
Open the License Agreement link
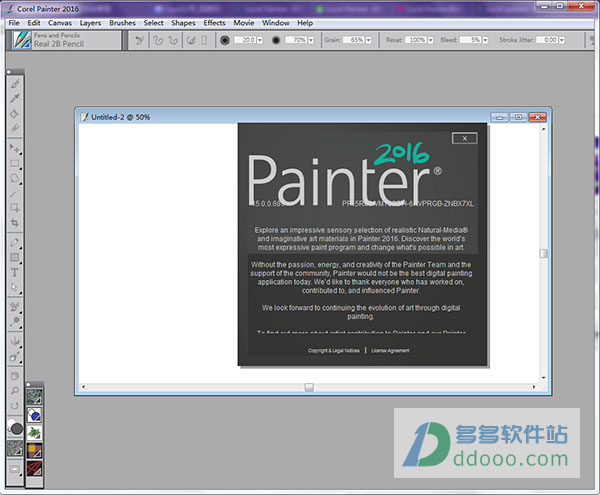390,350
